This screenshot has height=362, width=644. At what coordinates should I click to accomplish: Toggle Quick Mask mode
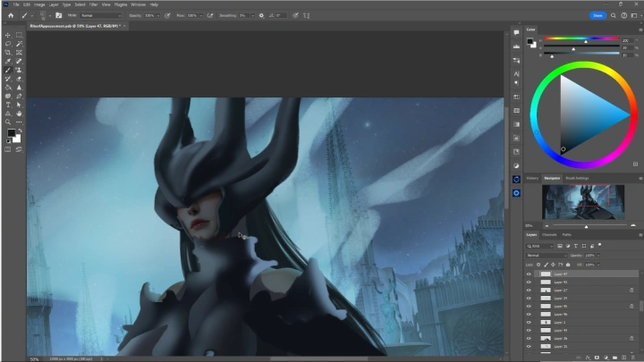coord(8,150)
